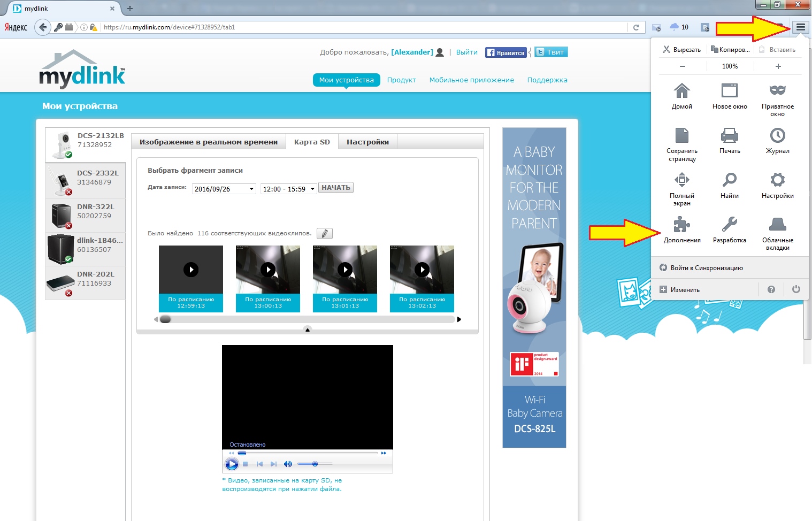Open the Add-ons (Дополнения) puzzle icon
This screenshot has width=812, height=521.
point(681,225)
